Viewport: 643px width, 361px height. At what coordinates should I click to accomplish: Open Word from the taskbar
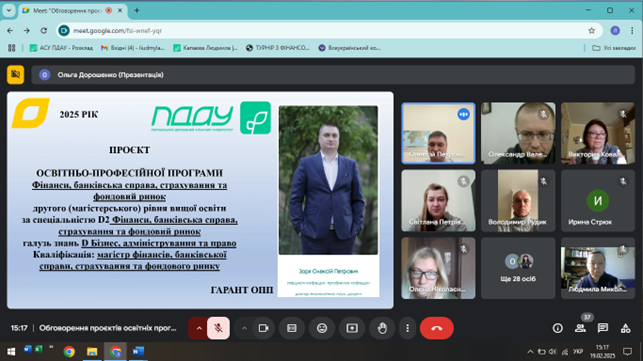click(139, 352)
